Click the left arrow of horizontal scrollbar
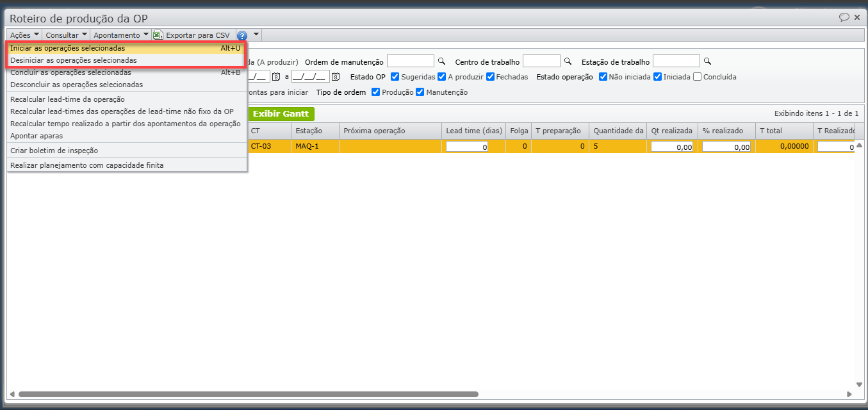The height and width of the screenshot is (410, 868). click(13, 395)
